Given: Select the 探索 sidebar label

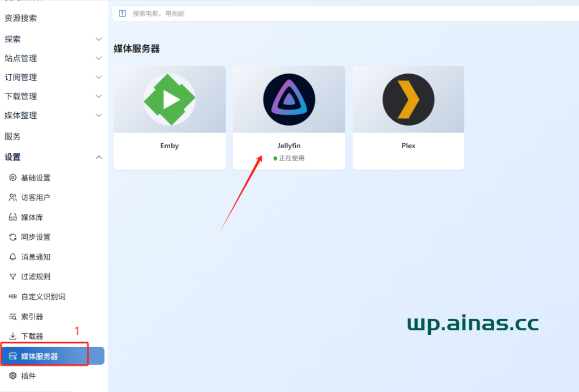Looking at the screenshot, I should click(12, 39).
